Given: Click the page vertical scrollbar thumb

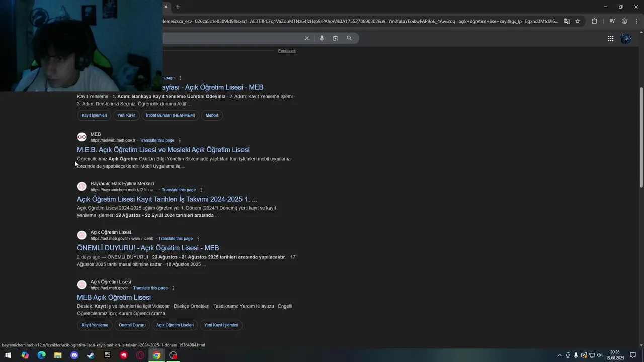Looking at the screenshot, I should (x=641, y=137).
